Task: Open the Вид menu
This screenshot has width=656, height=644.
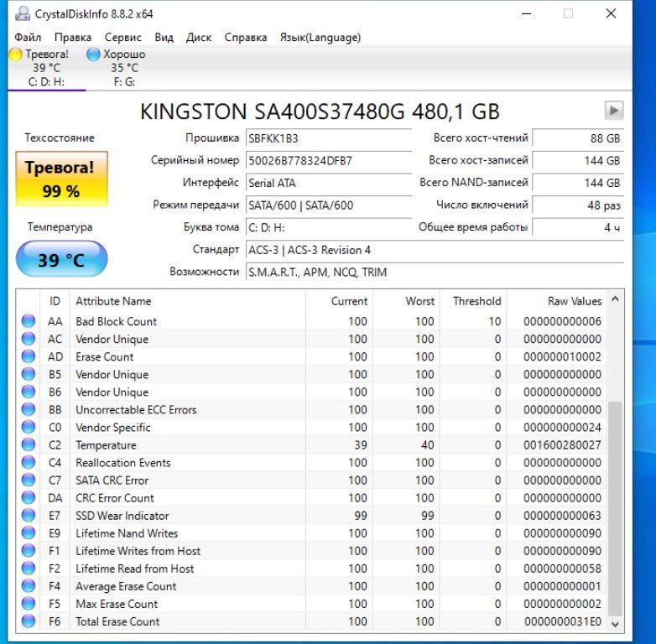Action: coord(164,37)
